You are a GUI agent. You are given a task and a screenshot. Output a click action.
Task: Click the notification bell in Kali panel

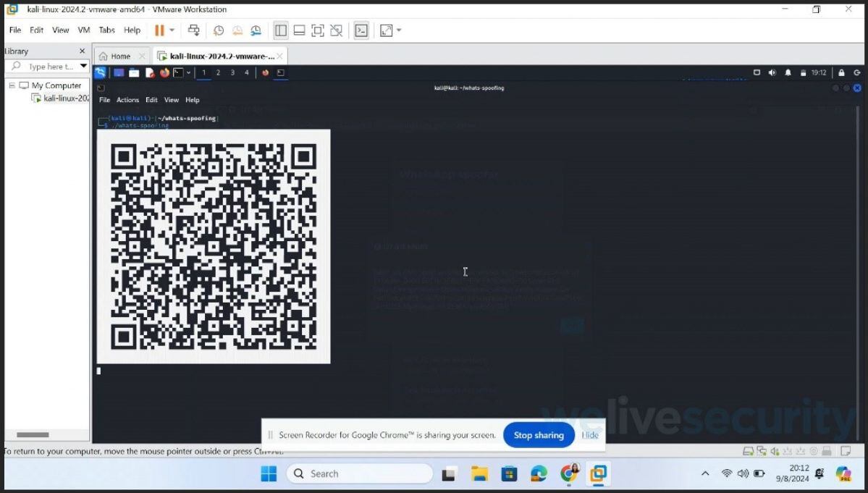click(x=788, y=72)
